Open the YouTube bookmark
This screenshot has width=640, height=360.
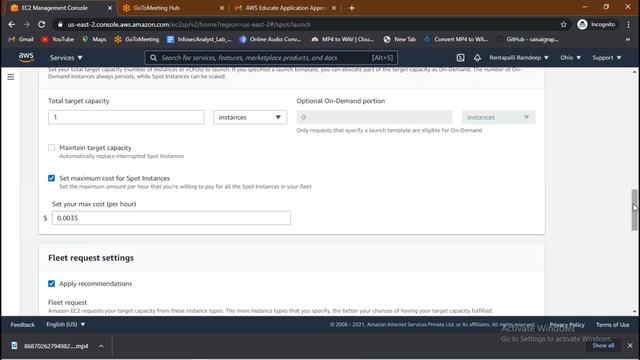[x=58, y=39]
